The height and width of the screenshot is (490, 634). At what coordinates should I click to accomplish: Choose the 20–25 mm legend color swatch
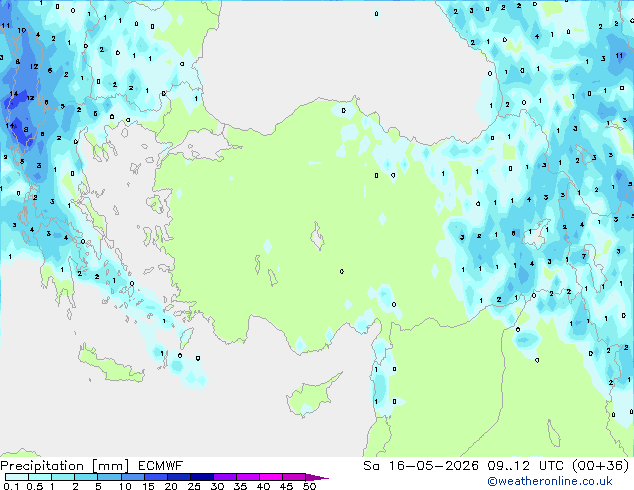178,477
